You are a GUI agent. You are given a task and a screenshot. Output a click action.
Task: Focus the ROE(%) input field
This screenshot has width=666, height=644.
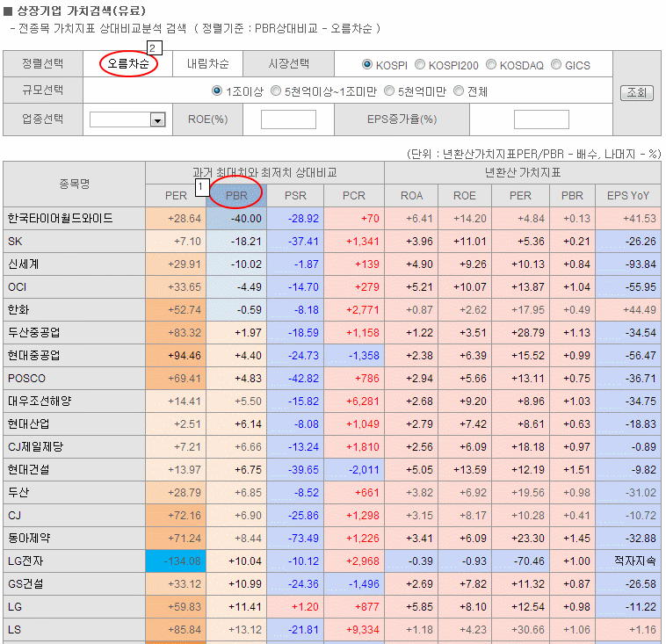(288, 119)
